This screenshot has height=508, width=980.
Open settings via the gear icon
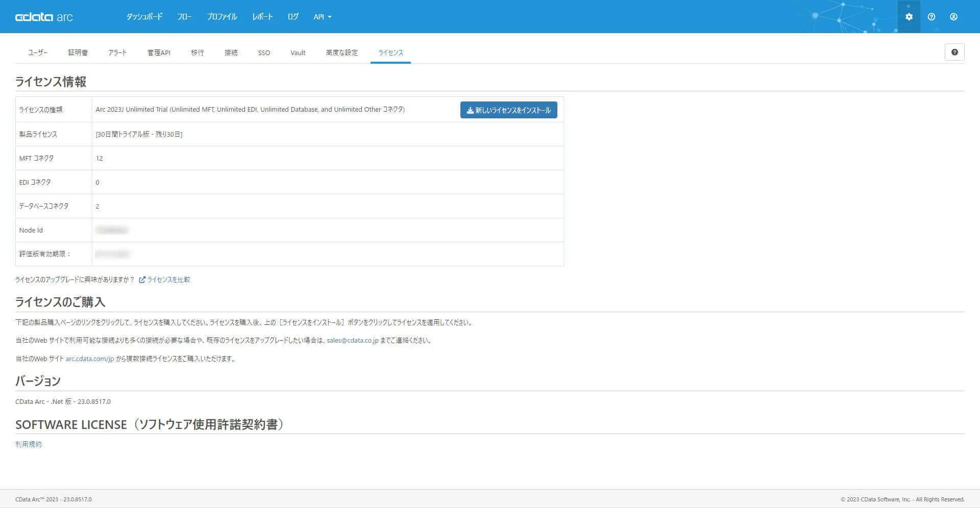point(909,17)
